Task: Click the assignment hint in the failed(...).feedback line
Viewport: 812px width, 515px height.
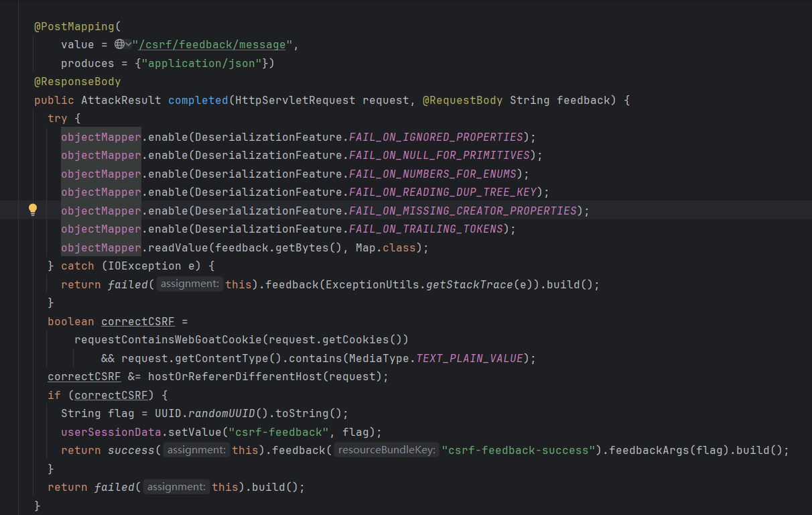Action: [190, 284]
